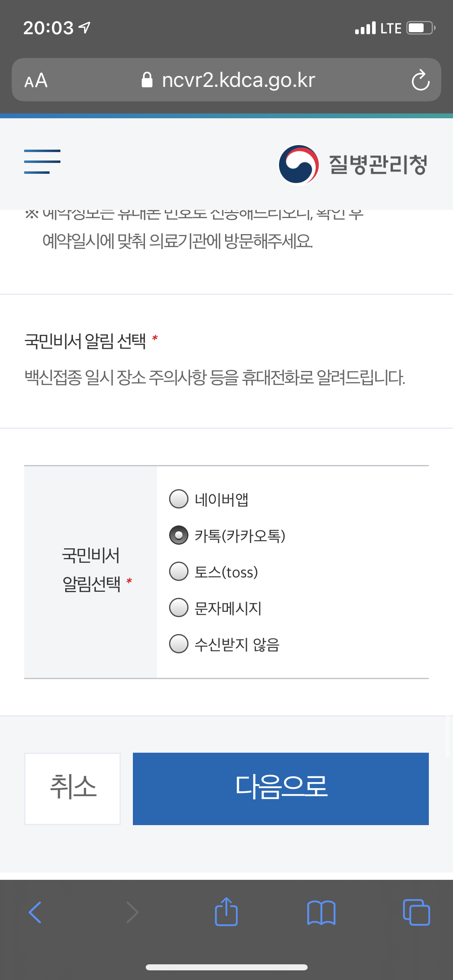This screenshot has height=980, width=453.
Task: Tap the lock icon in address bar
Action: click(x=147, y=80)
